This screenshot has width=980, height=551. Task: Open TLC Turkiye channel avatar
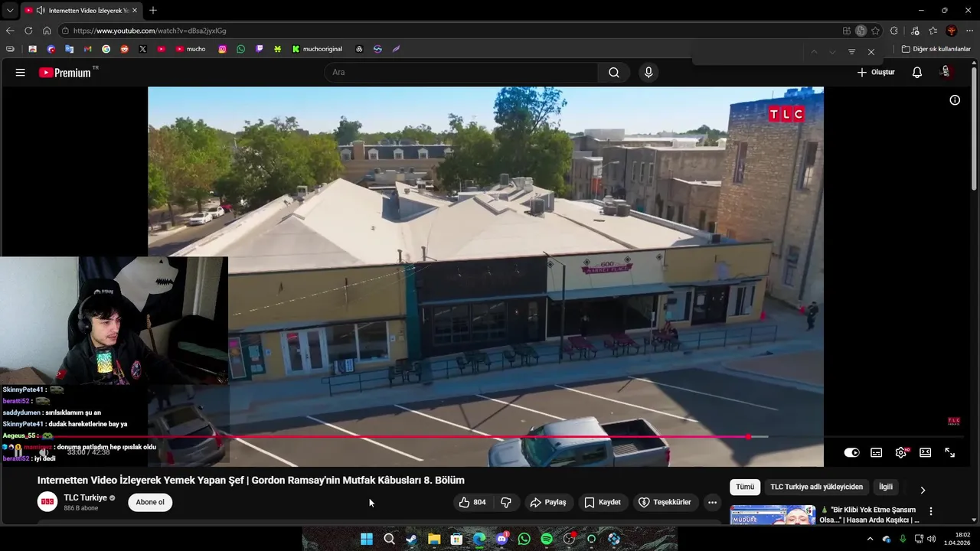coord(47,502)
